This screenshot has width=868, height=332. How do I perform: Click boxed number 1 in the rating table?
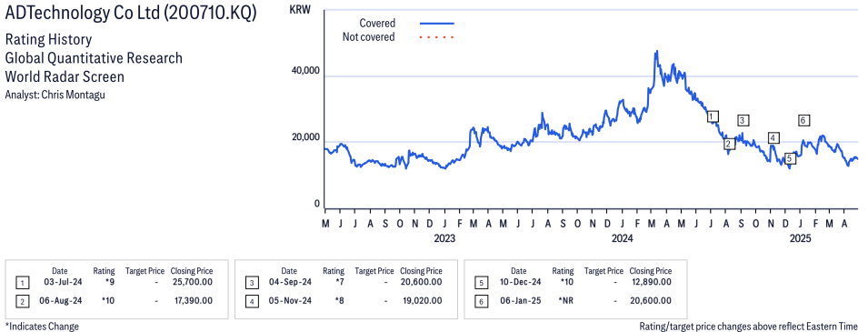pos(22,283)
